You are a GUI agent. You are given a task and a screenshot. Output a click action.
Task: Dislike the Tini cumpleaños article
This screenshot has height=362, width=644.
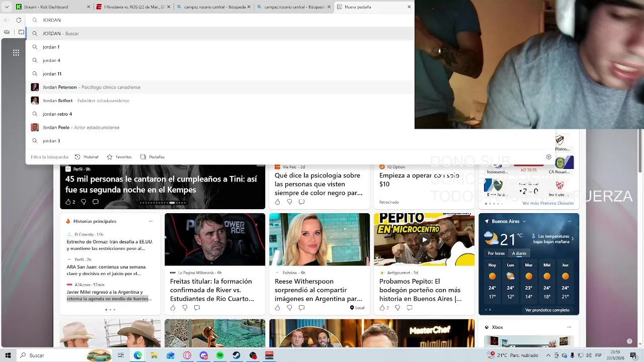click(x=84, y=202)
